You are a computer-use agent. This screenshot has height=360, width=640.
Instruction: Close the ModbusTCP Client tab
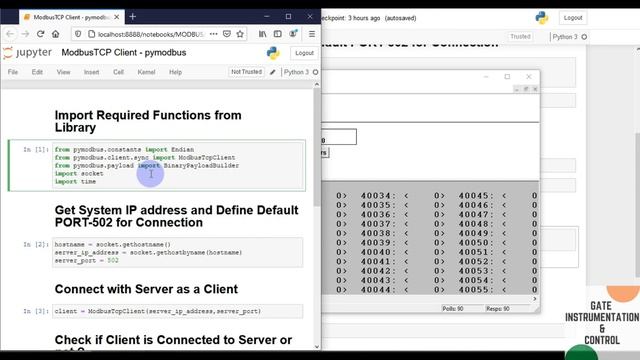(x=116, y=17)
